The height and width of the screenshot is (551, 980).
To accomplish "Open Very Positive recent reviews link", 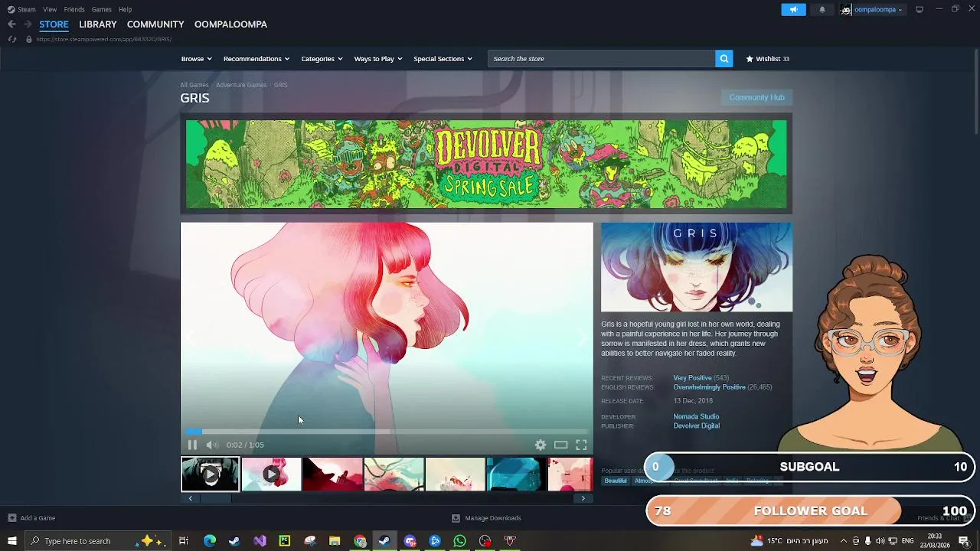I will point(692,378).
